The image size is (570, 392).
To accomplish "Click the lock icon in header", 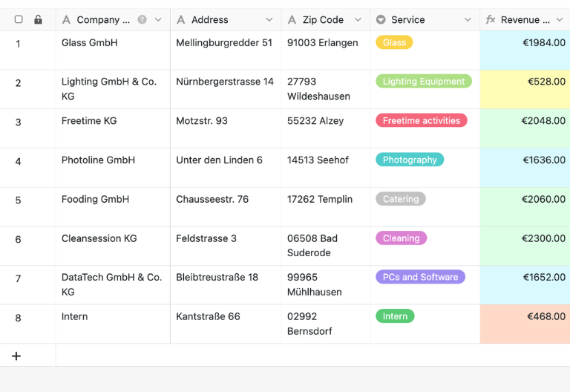I will click(x=38, y=19).
